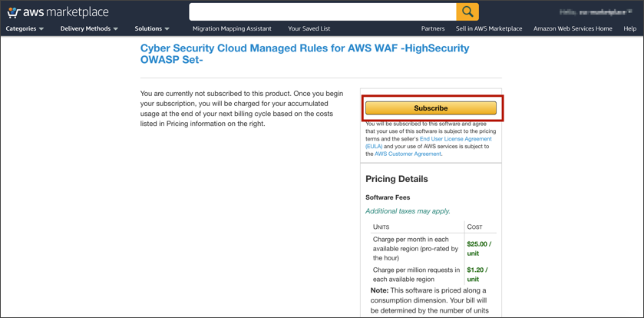Viewport: 644px width, 318px height.
Task: Click the $1.20 per unit cost
Action: pyautogui.click(x=477, y=274)
